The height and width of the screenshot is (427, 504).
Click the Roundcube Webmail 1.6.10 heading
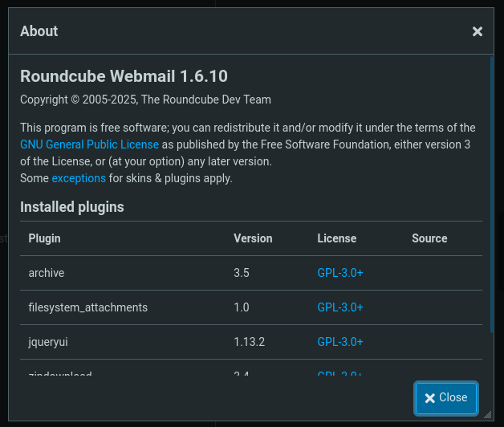point(124,76)
